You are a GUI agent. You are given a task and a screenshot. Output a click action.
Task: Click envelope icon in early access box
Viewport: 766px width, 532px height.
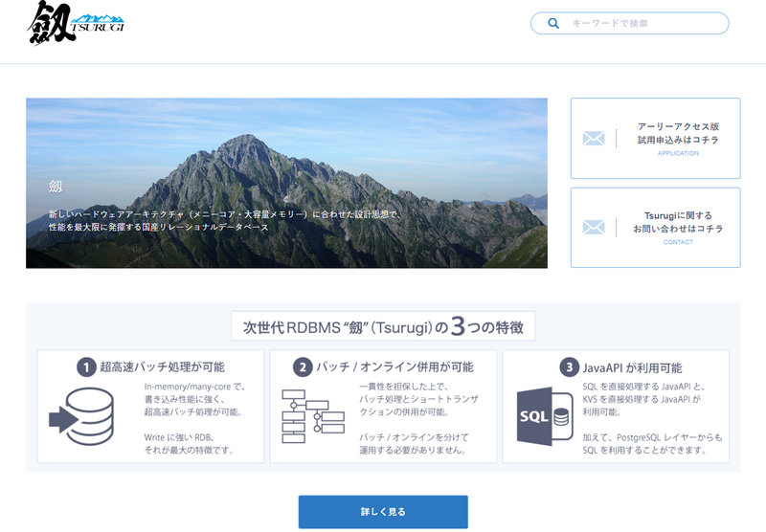click(x=594, y=138)
